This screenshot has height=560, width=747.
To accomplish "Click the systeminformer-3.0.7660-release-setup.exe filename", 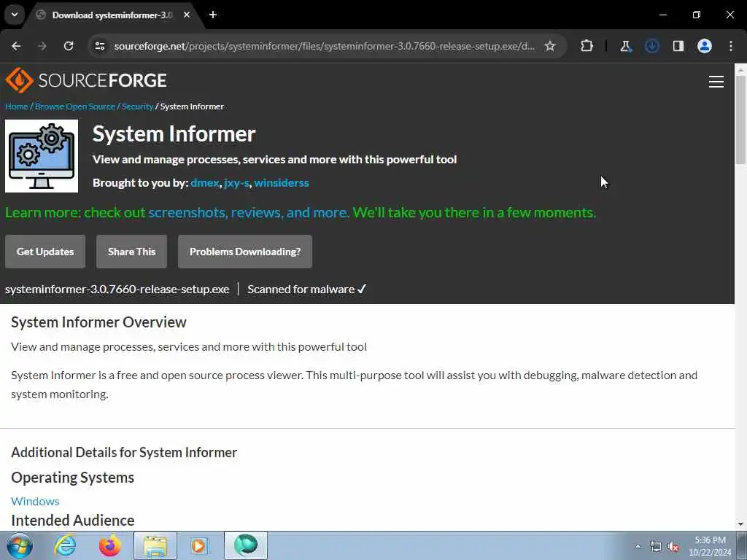I will tap(117, 289).
